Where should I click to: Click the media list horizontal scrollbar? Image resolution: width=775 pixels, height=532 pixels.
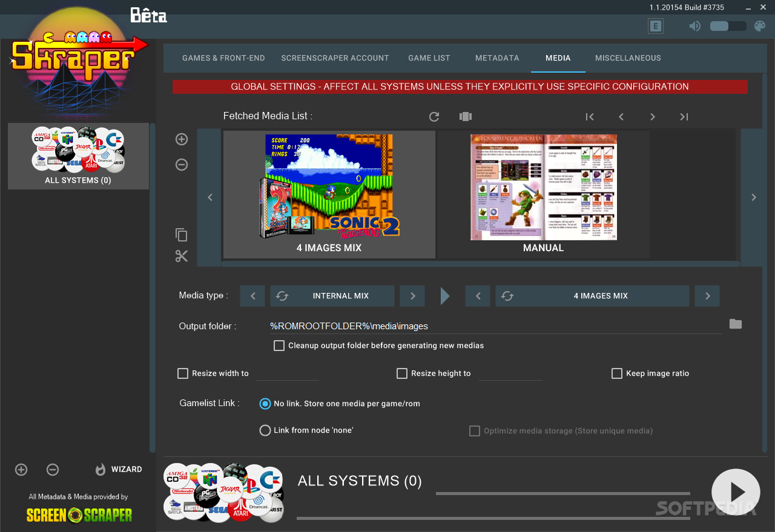[x=481, y=264]
